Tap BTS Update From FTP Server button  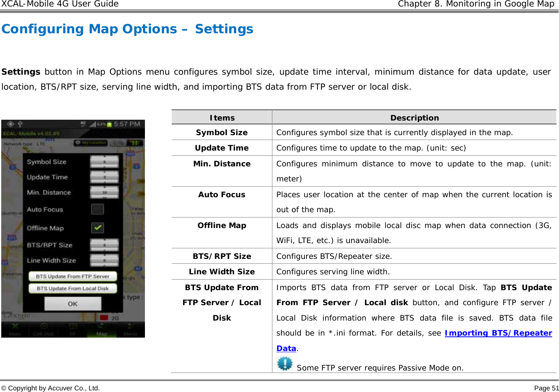(x=73, y=276)
